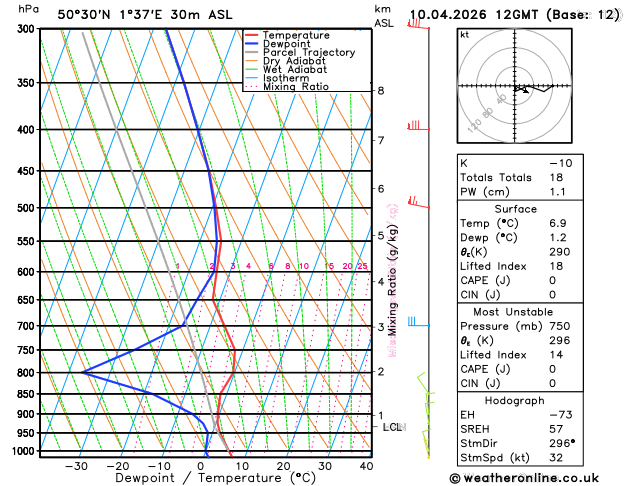Image resolution: width=629 pixels, height=486 pixels.
Task: Click the 'hPa' axis unit label
Action: tap(29, 10)
